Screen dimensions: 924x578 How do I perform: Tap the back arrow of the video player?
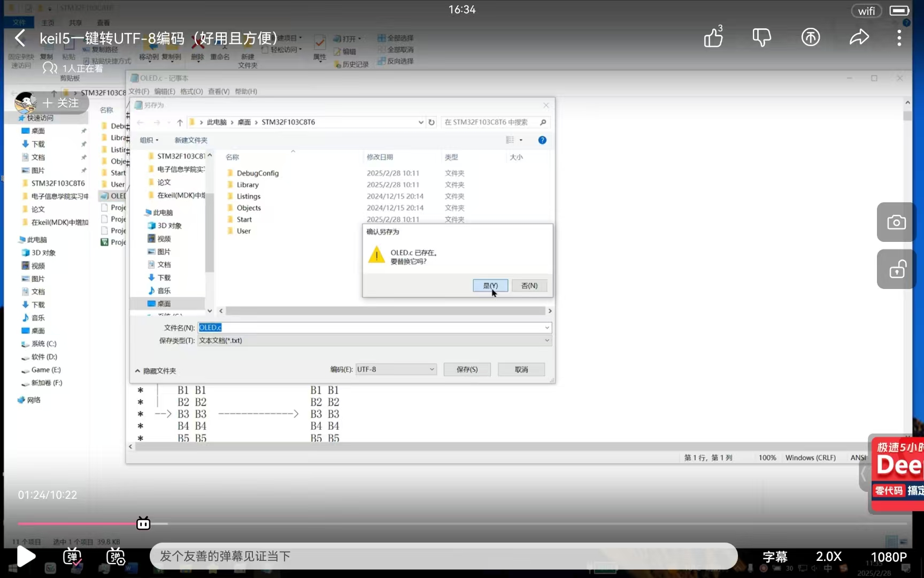20,38
